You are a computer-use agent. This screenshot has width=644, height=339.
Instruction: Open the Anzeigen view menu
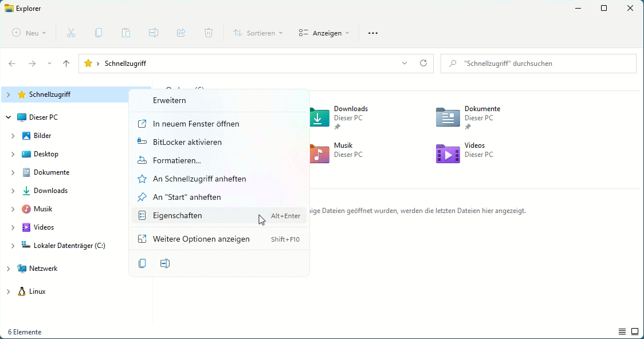click(324, 33)
